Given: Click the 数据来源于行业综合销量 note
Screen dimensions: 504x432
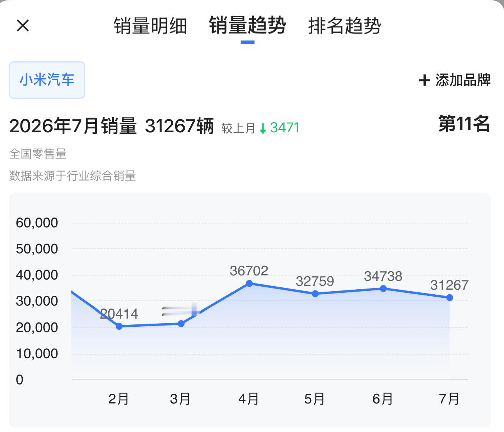Looking at the screenshot, I should coord(72,176).
